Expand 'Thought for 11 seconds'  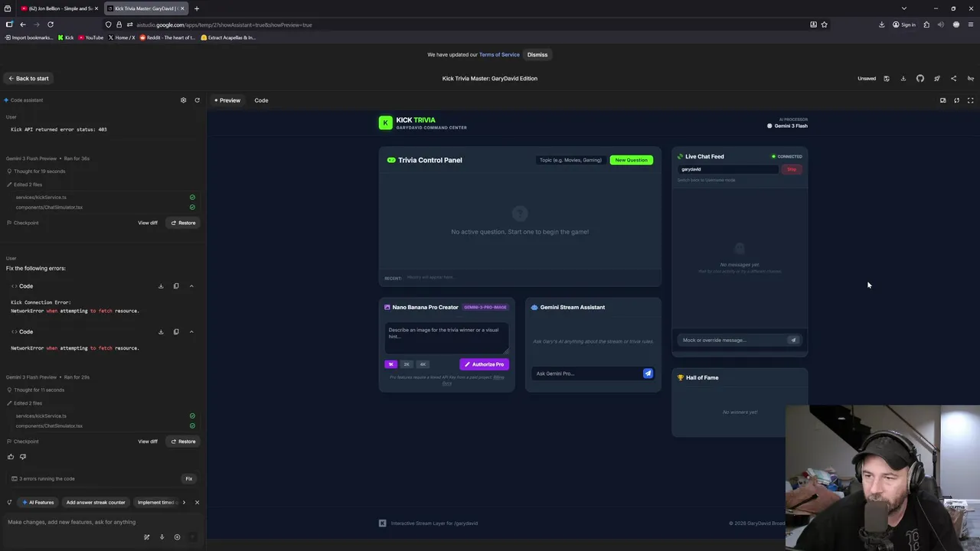[x=35, y=390]
